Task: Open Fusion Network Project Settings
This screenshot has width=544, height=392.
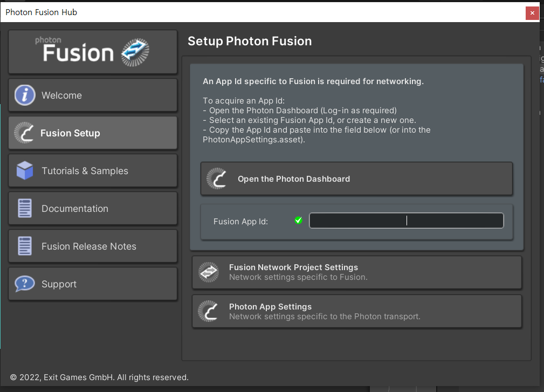Action: tap(357, 272)
